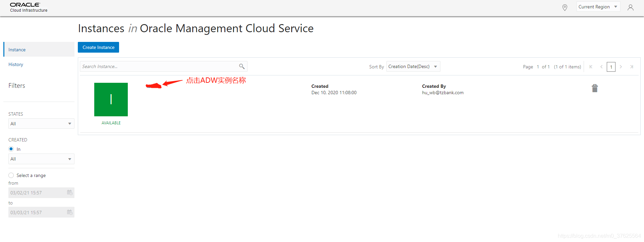Click the '(1 of 1 items)' page count
The image size is (644, 242).
(x=568, y=67)
